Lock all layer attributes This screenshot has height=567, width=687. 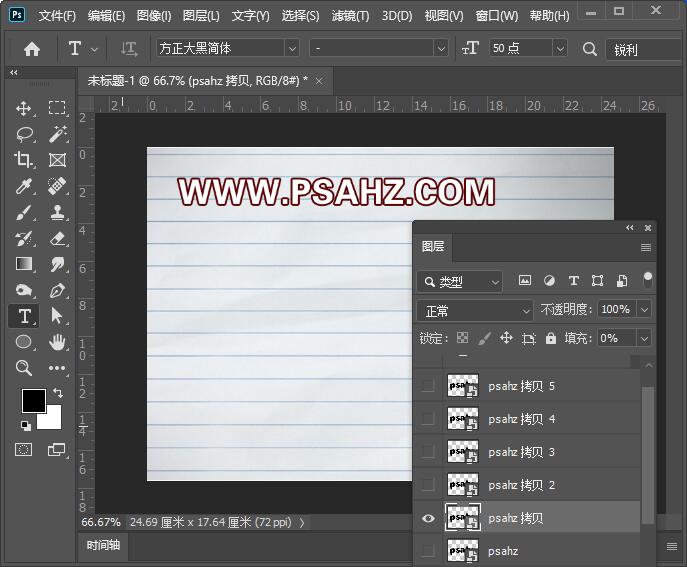pyautogui.click(x=550, y=338)
